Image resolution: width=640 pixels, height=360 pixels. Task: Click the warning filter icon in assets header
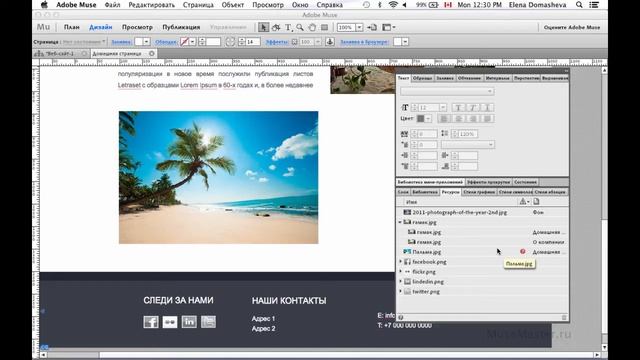click(524, 202)
